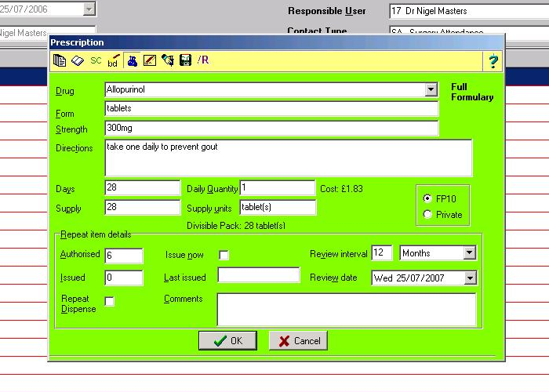Click the Prescription dialog title bar
The height and width of the screenshot is (392, 549).
tap(276, 42)
